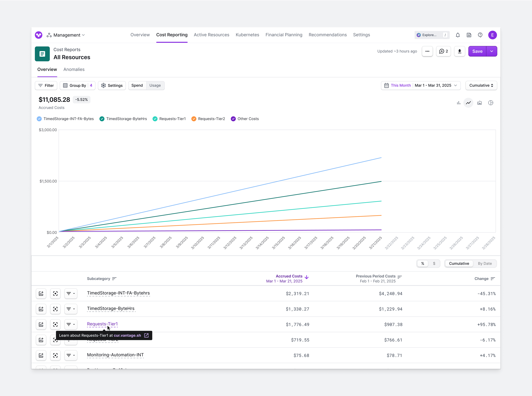Open the help question mark icon
532x396 pixels.
click(480, 35)
